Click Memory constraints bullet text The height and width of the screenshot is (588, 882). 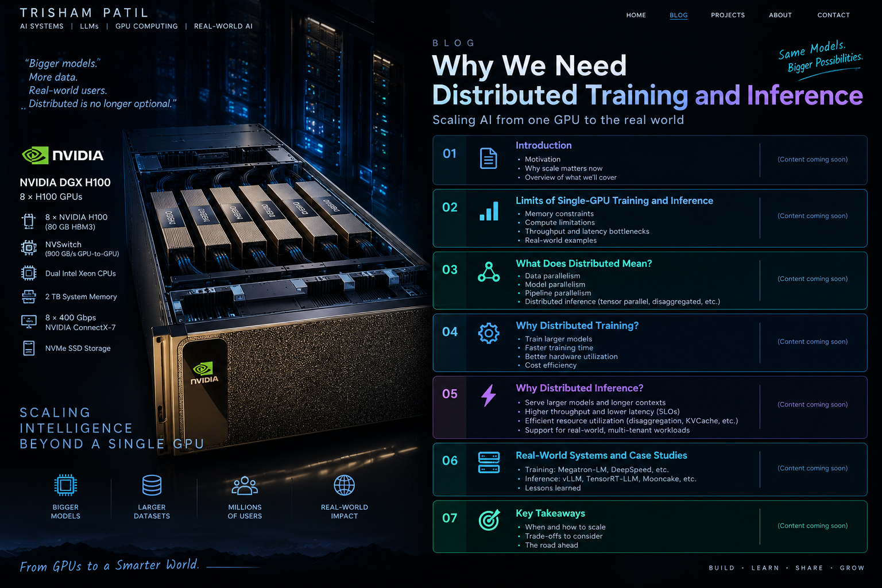[559, 214]
